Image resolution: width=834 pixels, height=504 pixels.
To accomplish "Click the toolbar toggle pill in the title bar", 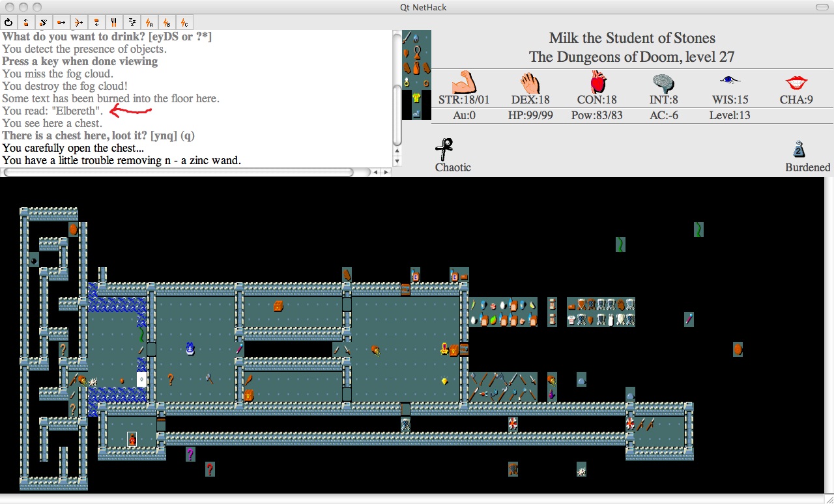I will coord(822,7).
